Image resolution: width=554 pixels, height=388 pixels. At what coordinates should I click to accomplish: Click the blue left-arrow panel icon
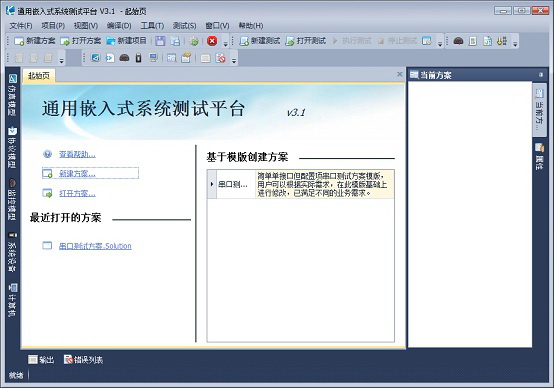click(x=95, y=58)
